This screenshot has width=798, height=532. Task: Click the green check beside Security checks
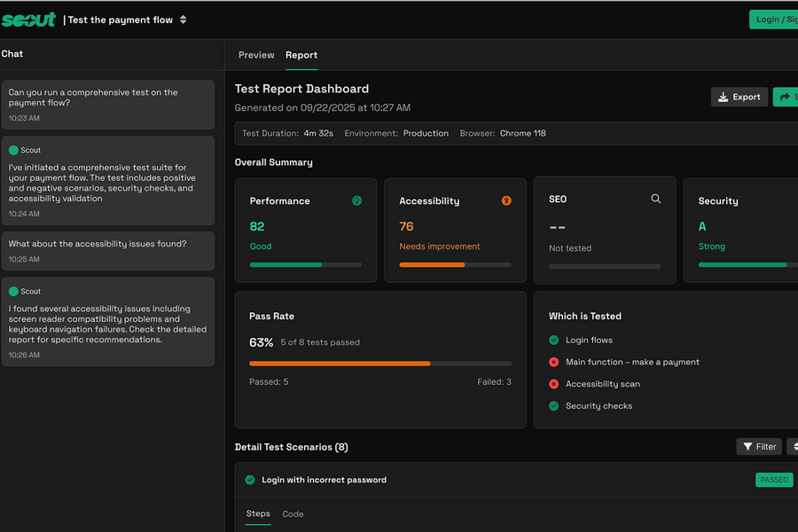click(x=554, y=406)
